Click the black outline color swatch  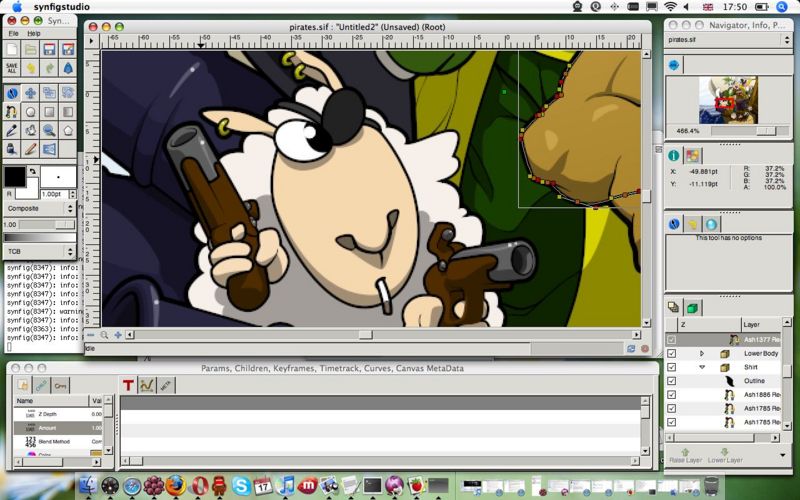pos(14,176)
